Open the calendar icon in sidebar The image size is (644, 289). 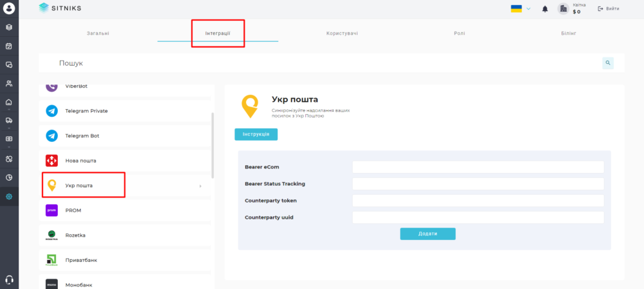[x=9, y=46]
